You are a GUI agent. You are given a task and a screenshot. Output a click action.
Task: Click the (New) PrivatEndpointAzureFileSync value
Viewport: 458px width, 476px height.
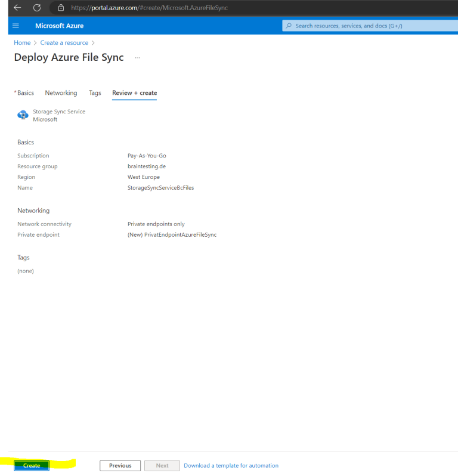click(x=172, y=234)
